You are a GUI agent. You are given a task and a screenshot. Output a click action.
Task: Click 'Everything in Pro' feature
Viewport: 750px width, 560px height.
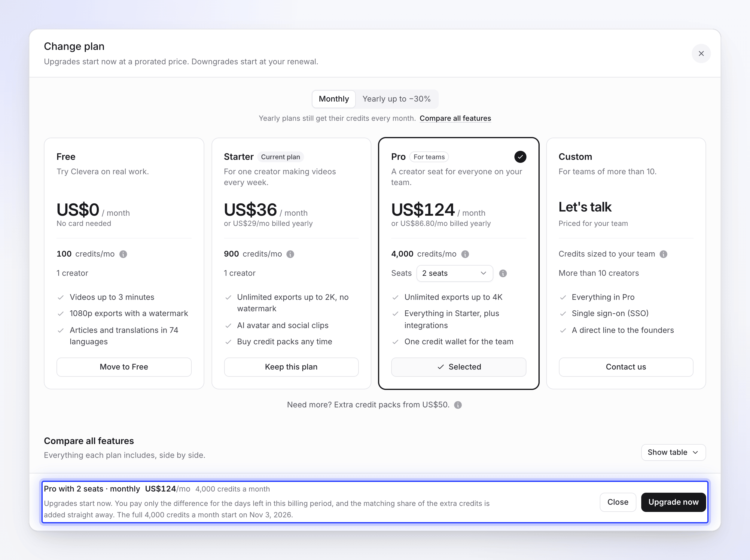603,297
